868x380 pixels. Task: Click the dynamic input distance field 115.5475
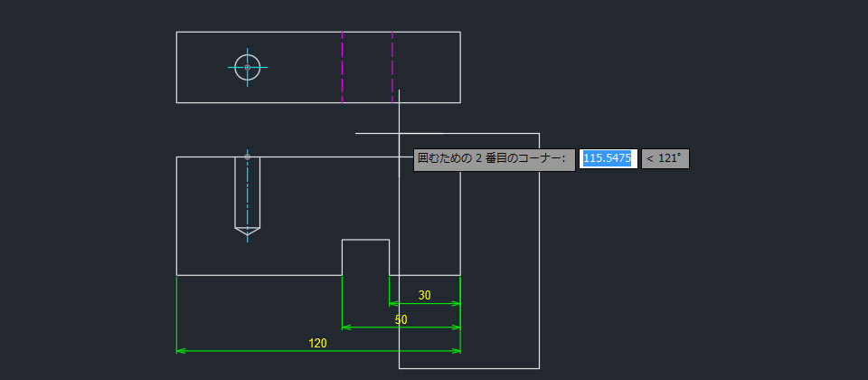(x=609, y=158)
